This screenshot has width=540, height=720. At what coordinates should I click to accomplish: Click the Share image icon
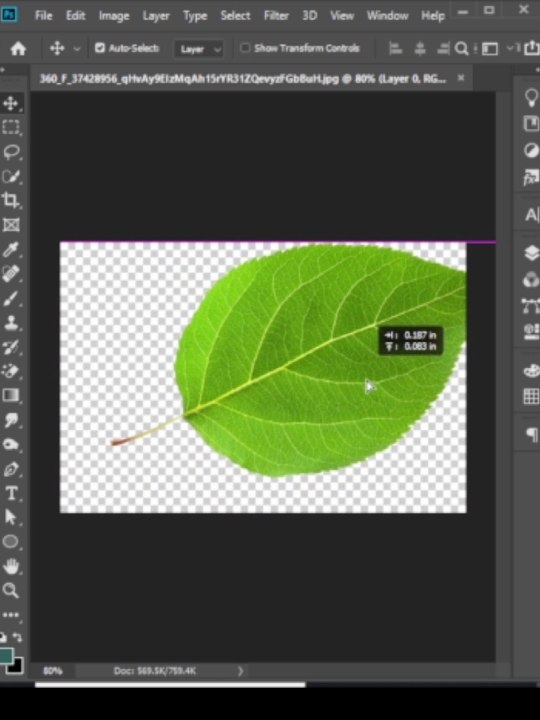click(x=531, y=48)
